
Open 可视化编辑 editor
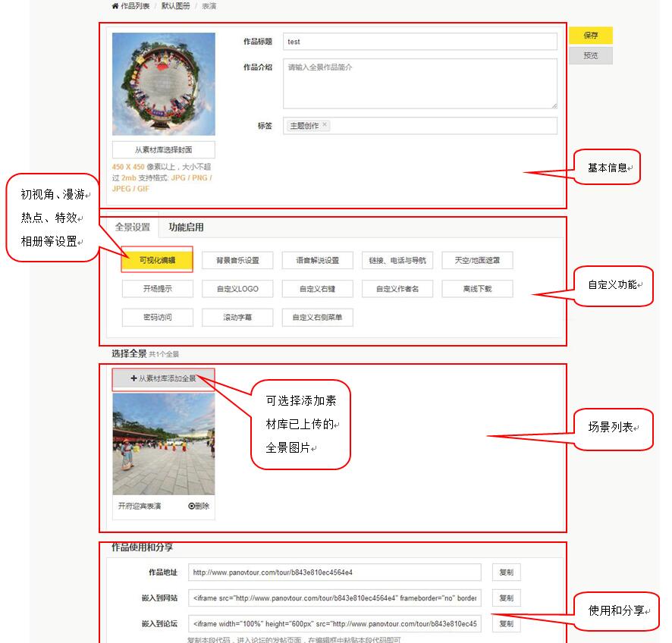pos(157,260)
